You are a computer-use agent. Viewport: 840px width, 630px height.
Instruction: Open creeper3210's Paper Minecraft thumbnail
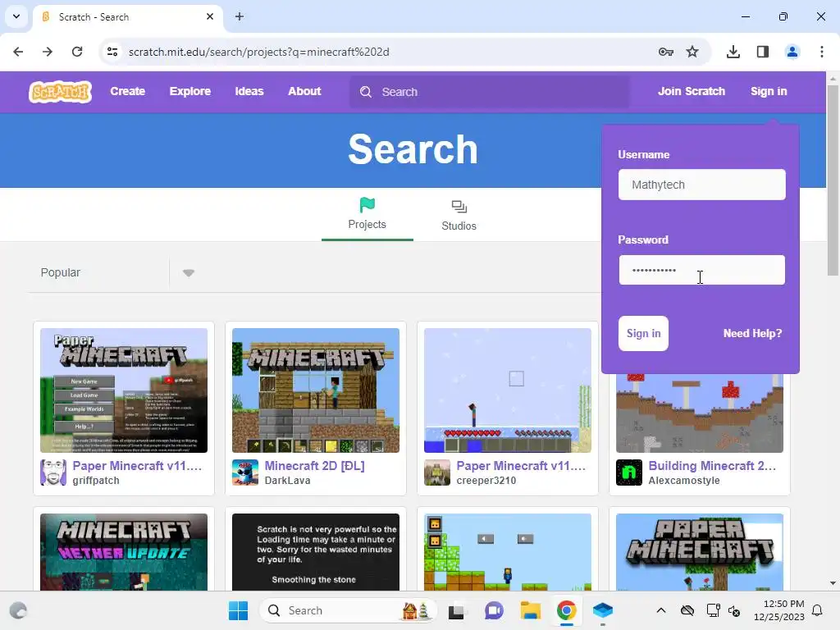tap(507, 390)
